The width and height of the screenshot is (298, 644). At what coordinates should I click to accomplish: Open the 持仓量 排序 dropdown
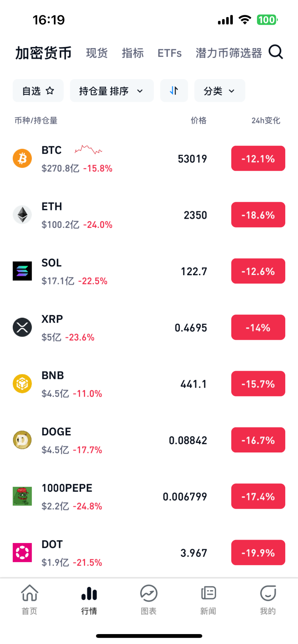(112, 91)
